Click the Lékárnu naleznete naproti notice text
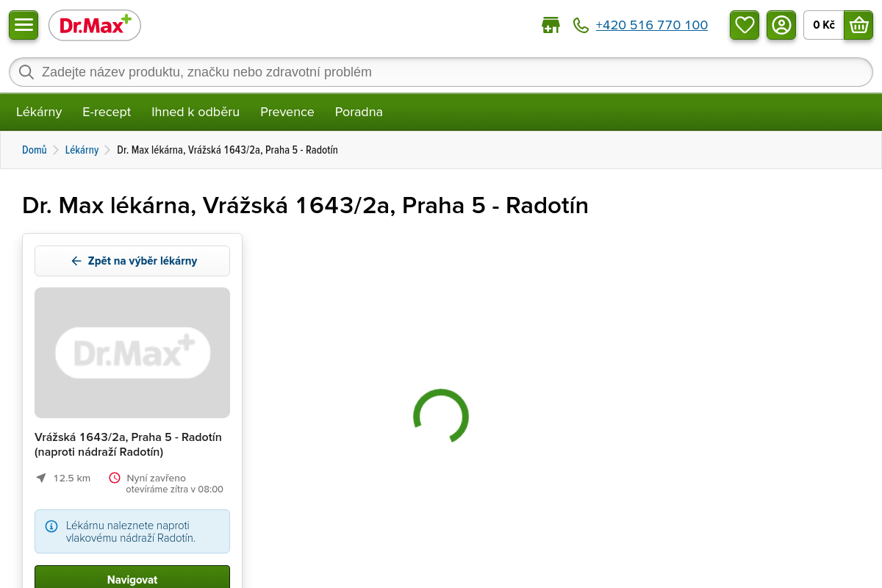The image size is (882, 588). coord(131,531)
